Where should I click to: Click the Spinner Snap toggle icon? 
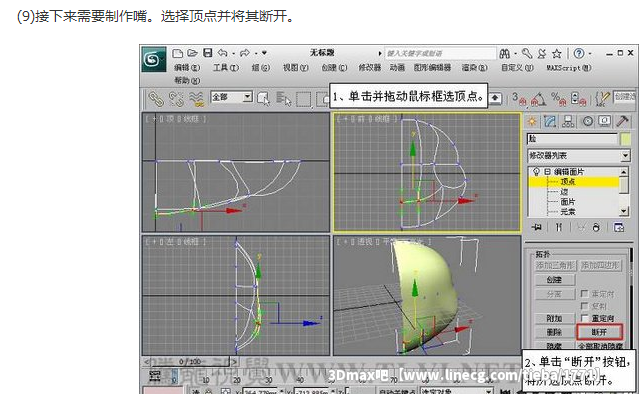pyautogui.click(x=578, y=98)
